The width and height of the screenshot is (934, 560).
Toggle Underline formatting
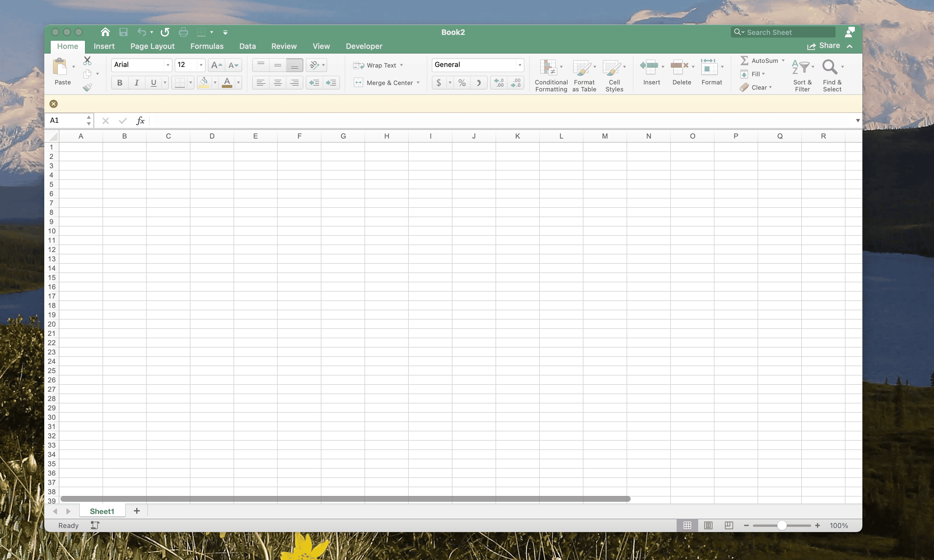(x=154, y=83)
